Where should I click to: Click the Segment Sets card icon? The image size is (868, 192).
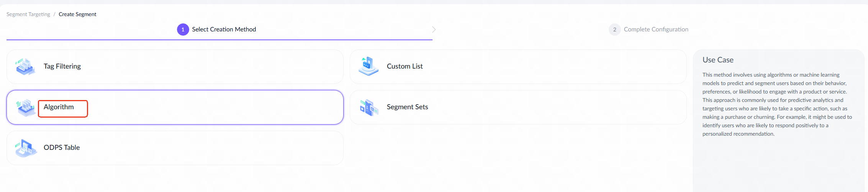click(x=368, y=107)
